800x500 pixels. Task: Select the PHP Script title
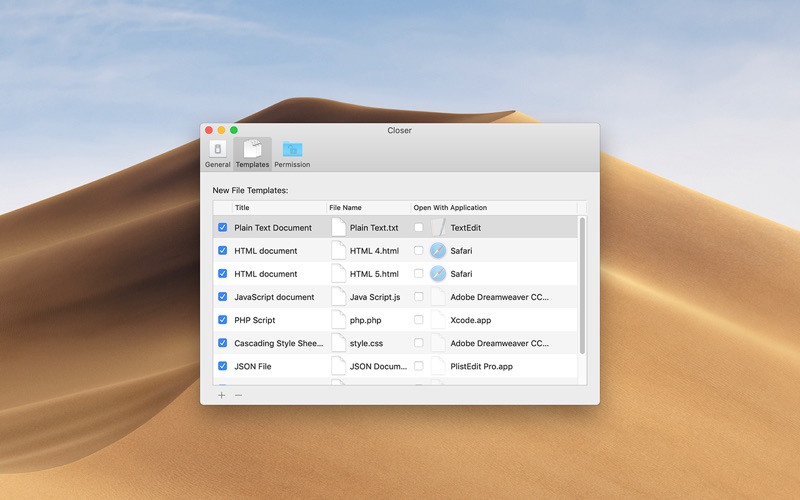tap(255, 320)
